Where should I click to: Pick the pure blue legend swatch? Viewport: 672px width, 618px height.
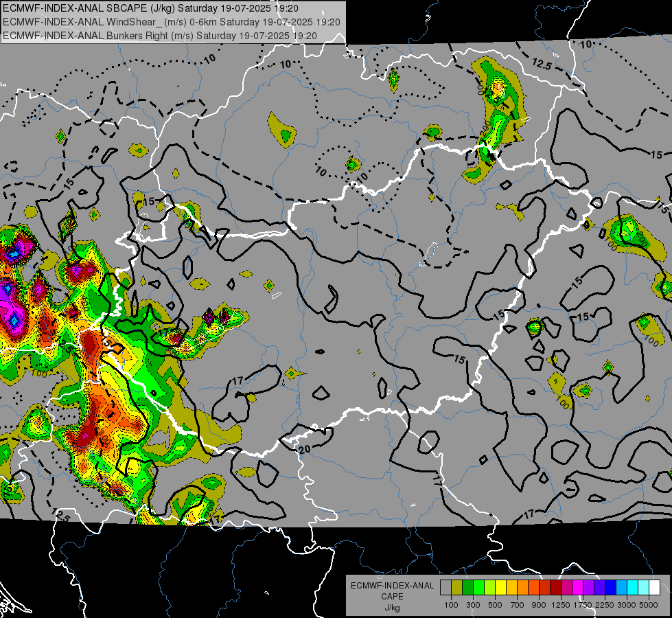(610, 587)
